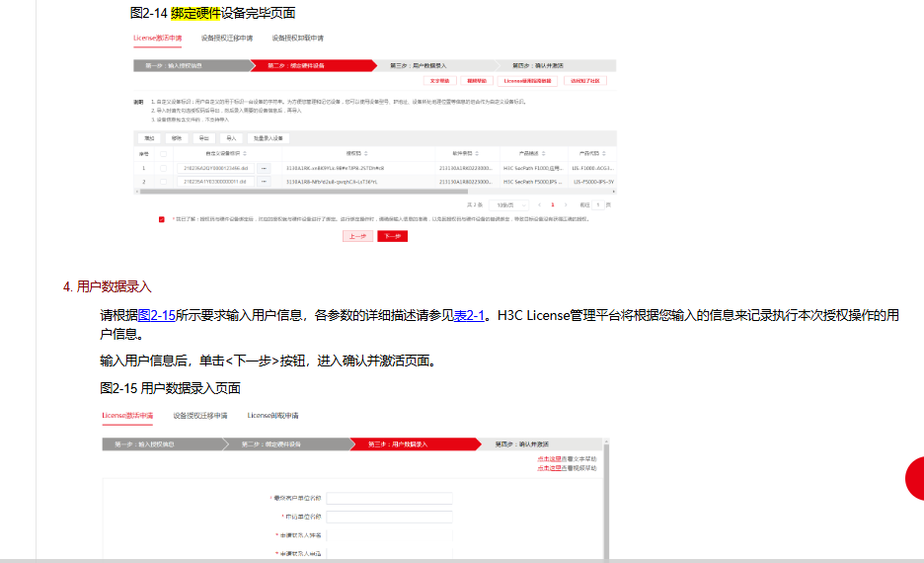Sort by the 授权码 column sort arrows
The image size is (924, 563).
(365, 154)
